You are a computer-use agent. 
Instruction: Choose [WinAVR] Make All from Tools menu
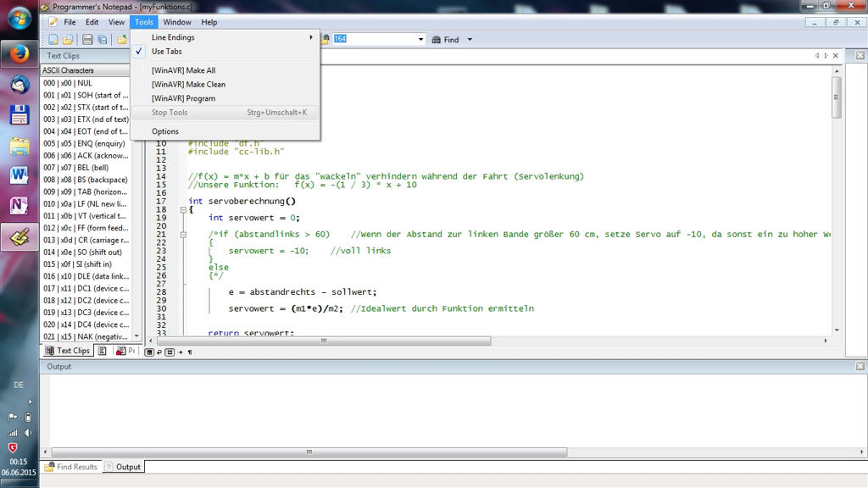tap(183, 70)
